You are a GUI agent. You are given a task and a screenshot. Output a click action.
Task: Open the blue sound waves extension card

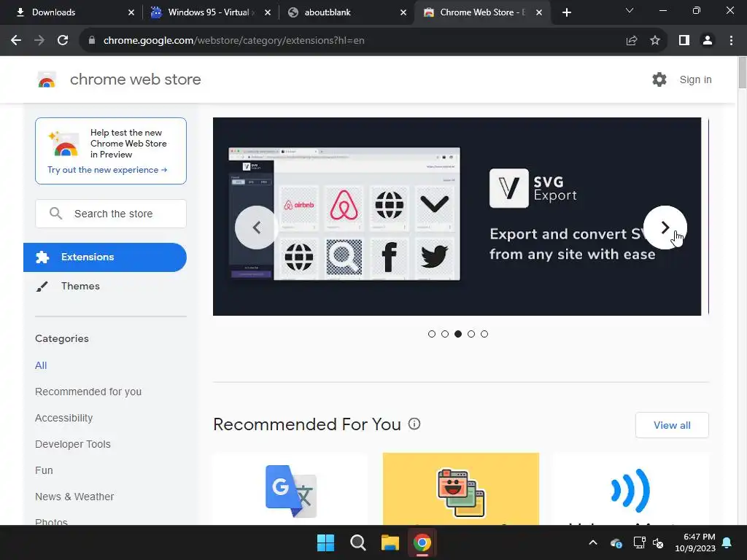coord(631,489)
